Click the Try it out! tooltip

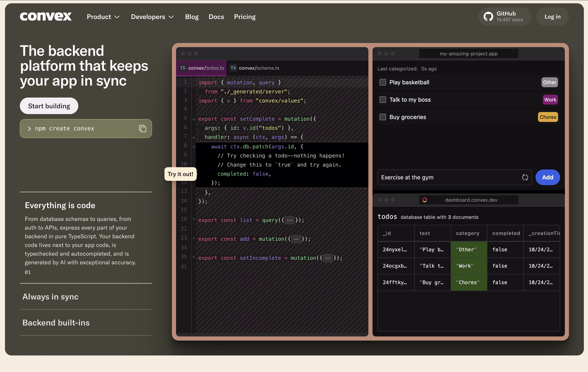[180, 174]
